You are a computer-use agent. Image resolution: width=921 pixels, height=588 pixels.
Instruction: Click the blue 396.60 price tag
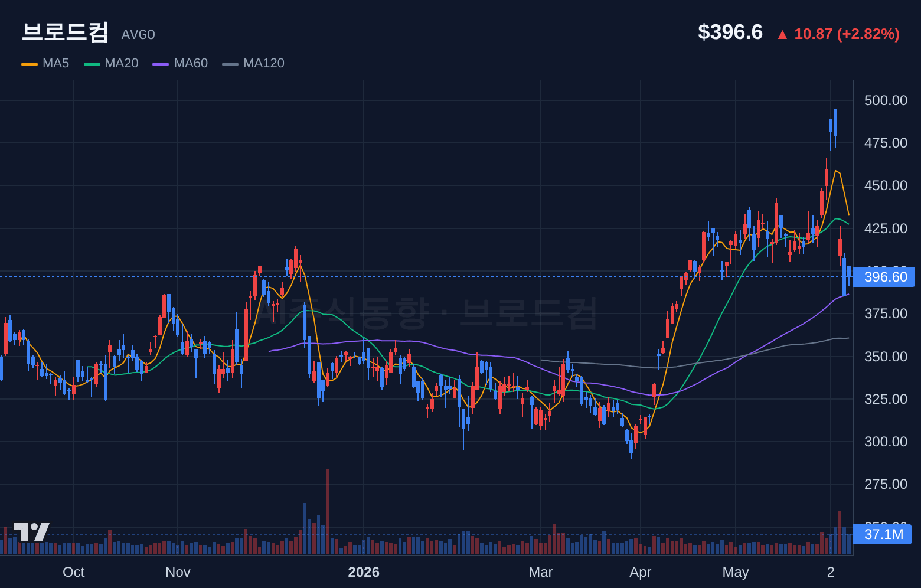(884, 277)
